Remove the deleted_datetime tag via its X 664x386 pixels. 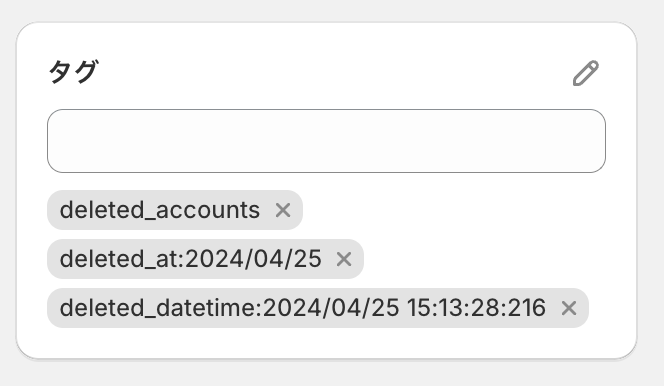click(x=569, y=308)
